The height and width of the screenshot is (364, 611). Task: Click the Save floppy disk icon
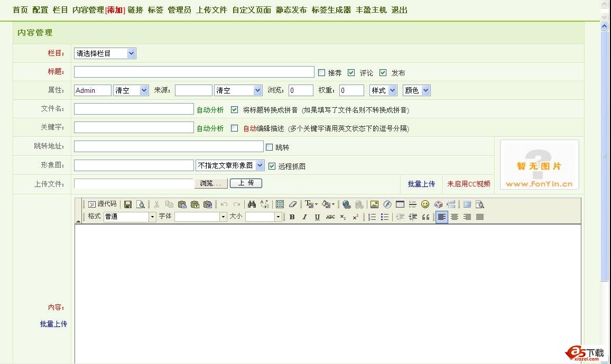(128, 204)
